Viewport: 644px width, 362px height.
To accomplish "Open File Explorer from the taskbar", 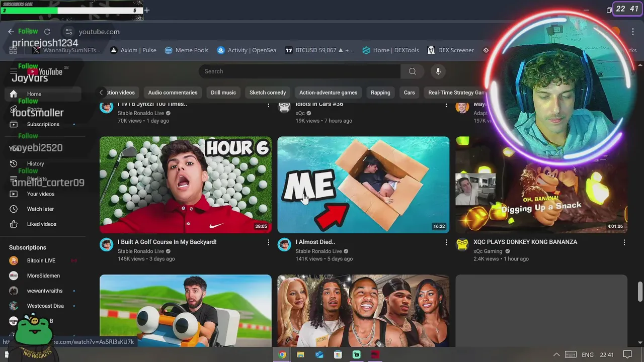I will pos(300,354).
